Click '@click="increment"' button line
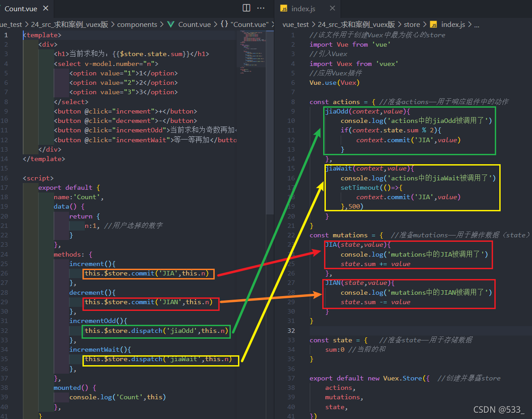The width and height of the screenshot is (532, 419). point(125,111)
